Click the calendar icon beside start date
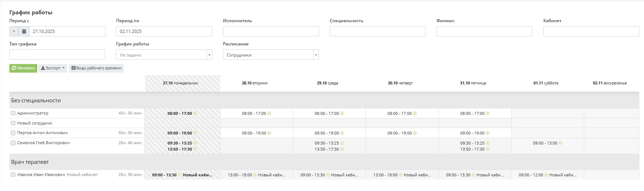 (24, 31)
